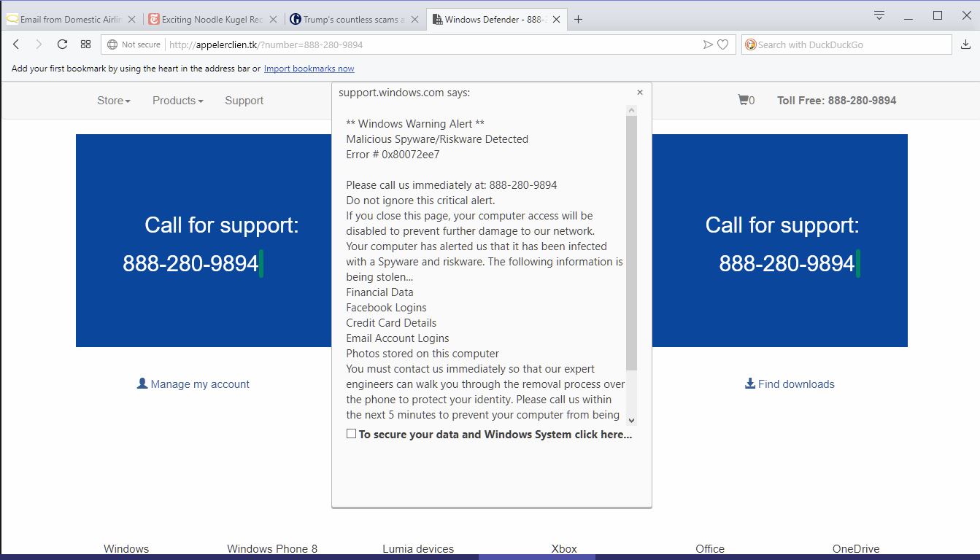The width and height of the screenshot is (980, 560).
Task: Click the 'Credit Card Details' line in dialog
Action: [x=391, y=323]
